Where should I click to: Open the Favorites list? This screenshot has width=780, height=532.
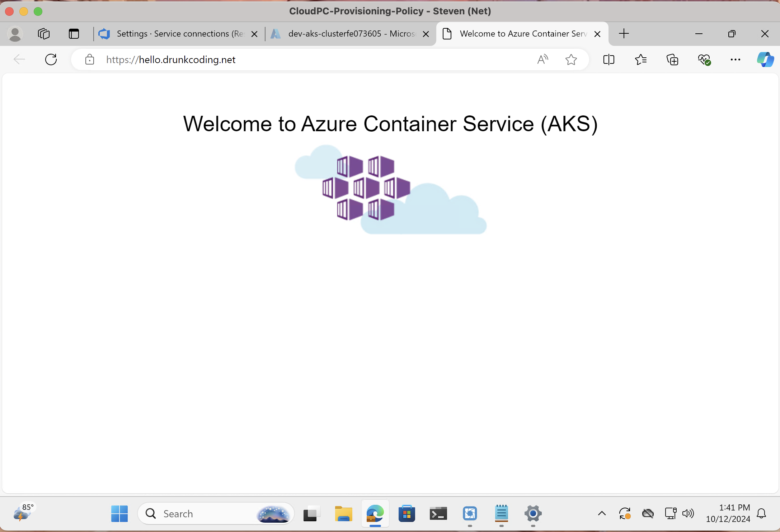point(640,60)
